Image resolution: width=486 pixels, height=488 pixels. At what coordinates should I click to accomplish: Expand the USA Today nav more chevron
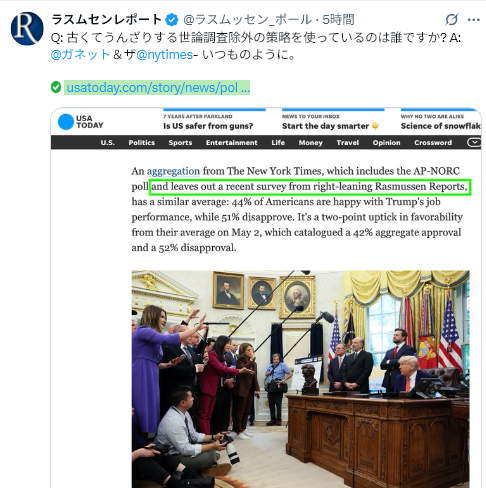click(474, 142)
